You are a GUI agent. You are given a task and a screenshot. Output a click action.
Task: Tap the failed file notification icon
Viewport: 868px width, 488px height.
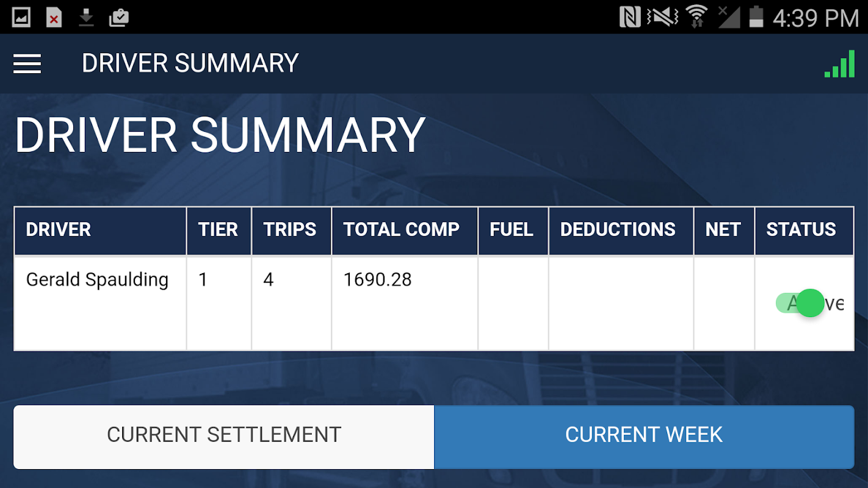[x=54, y=17]
